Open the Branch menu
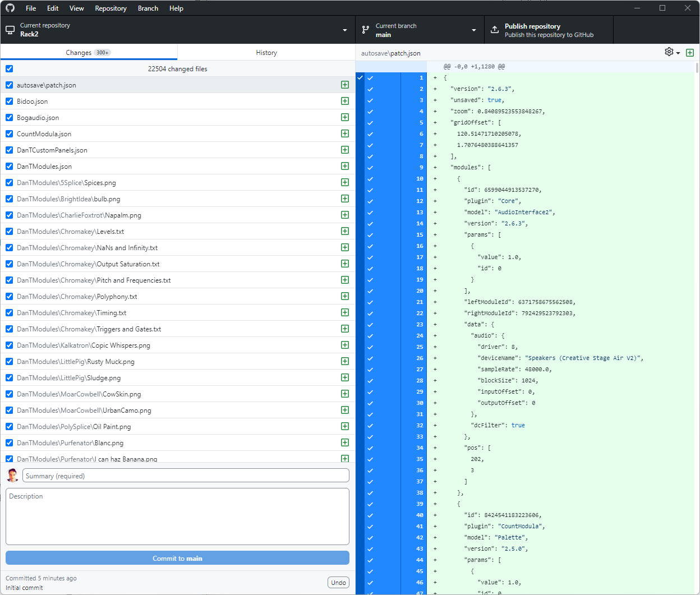The width and height of the screenshot is (700, 595). [x=148, y=8]
